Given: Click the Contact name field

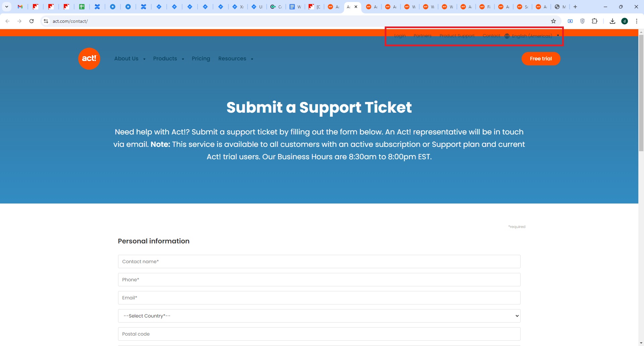Looking at the screenshot, I should (x=319, y=262).
